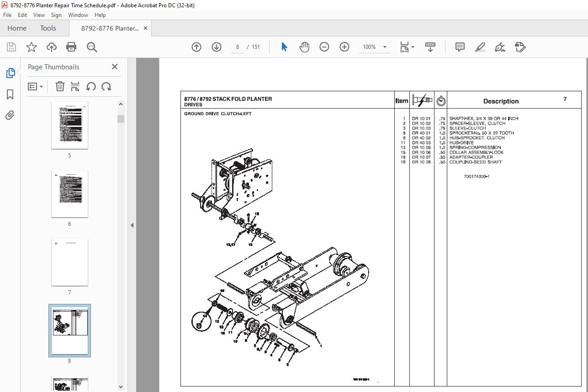The height and width of the screenshot is (392, 588).
Task: Zoom out with the minus icon
Action: click(x=324, y=47)
